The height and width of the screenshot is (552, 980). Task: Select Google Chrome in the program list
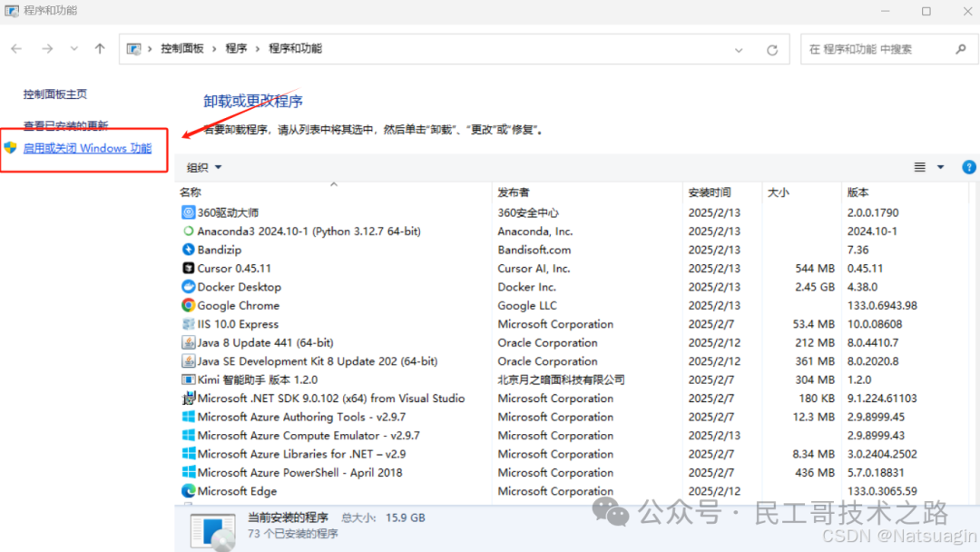[239, 306]
